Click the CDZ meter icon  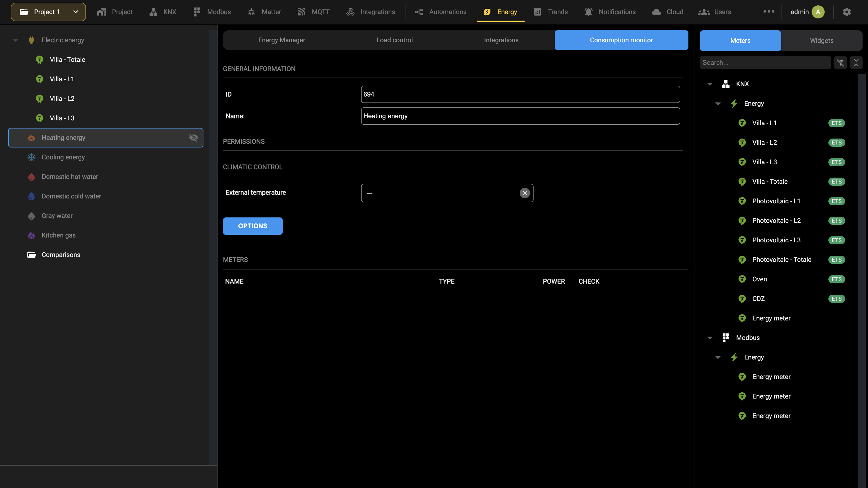742,299
